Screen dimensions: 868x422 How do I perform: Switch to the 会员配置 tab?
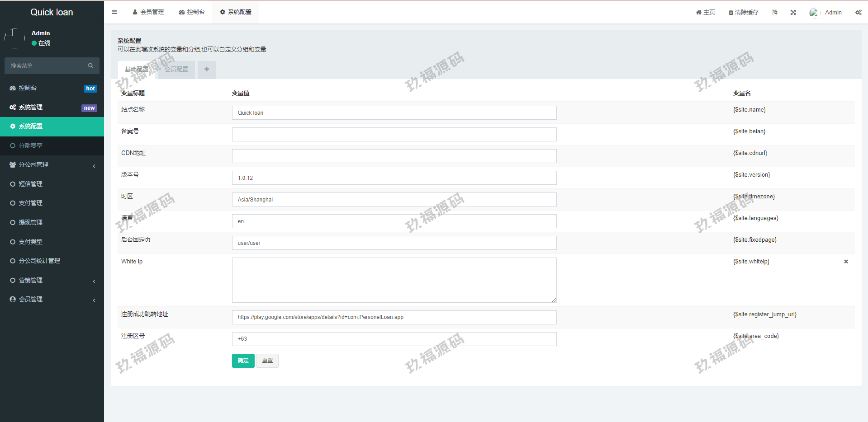[x=176, y=69]
